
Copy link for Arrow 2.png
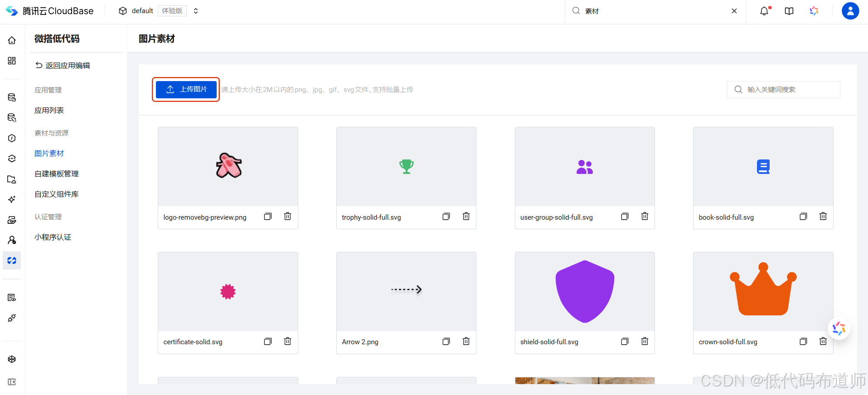coord(446,341)
